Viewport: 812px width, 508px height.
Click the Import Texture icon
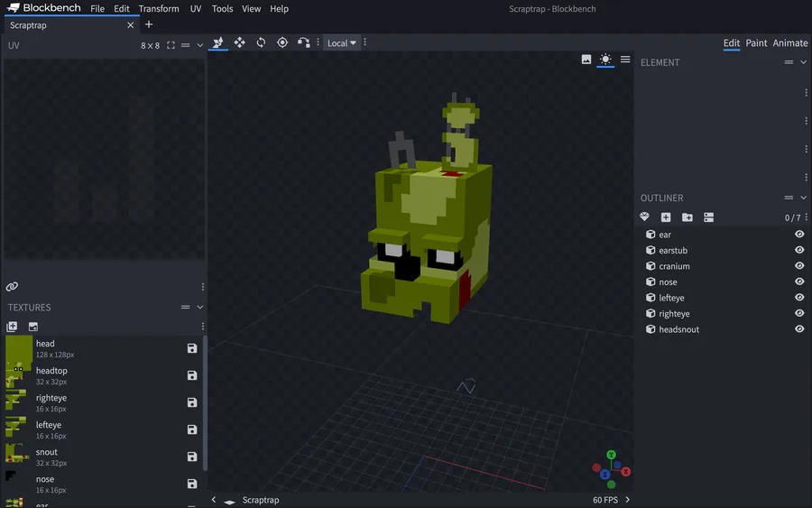point(12,327)
